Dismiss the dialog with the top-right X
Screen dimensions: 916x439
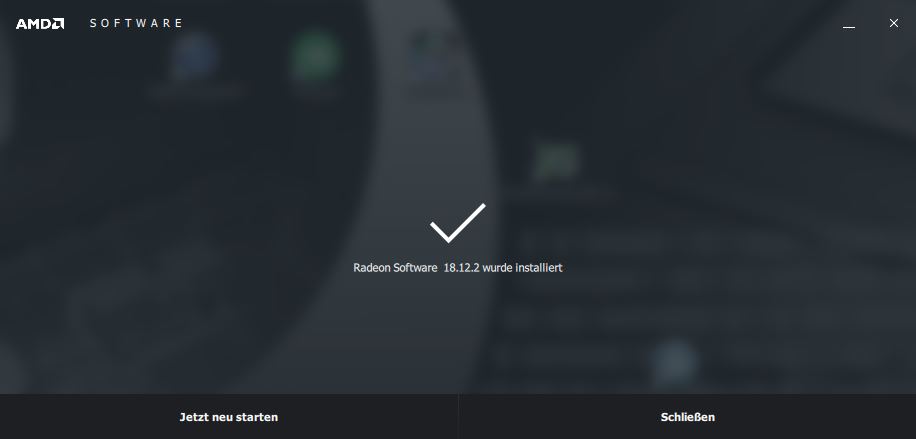click(894, 23)
